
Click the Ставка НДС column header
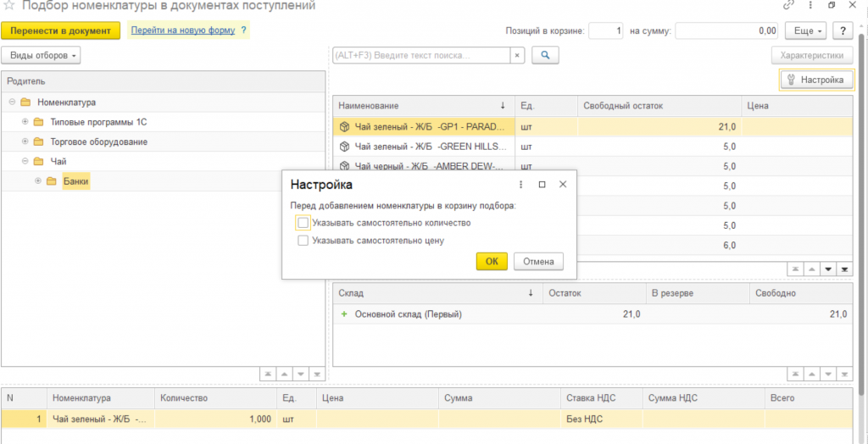click(602, 398)
